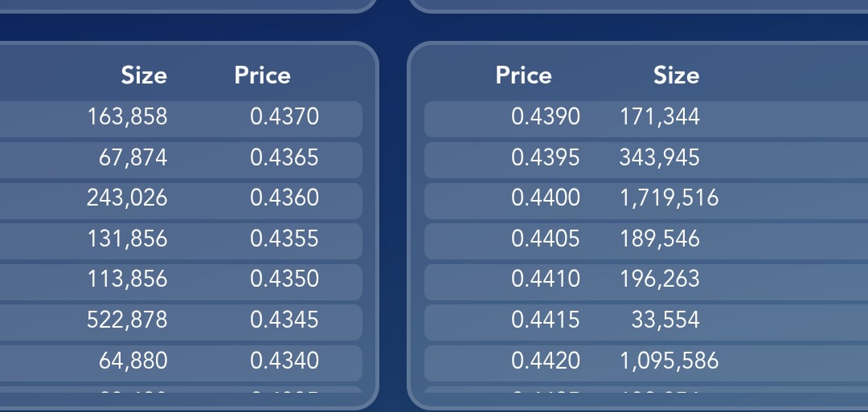Select the ask row priced 0.4400

[646, 201]
